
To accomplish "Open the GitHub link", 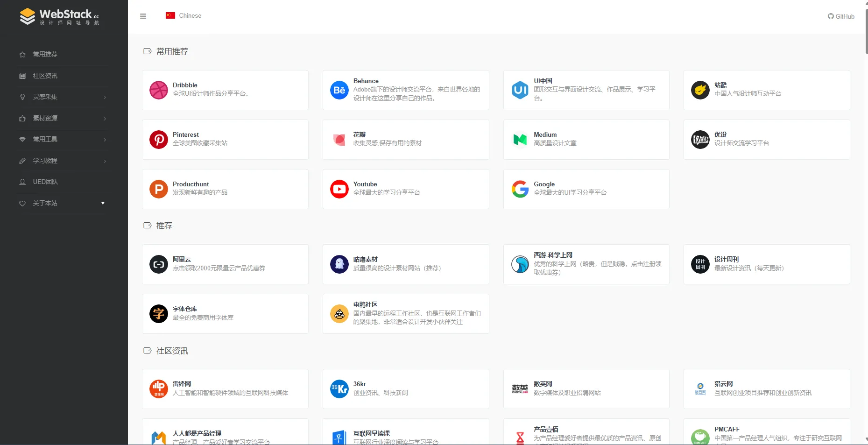I will 841,16.
